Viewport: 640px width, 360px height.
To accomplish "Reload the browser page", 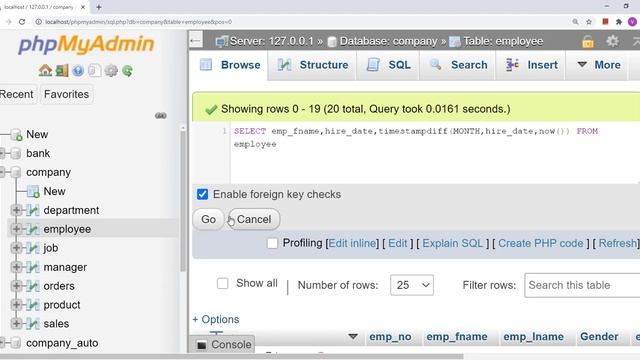I will [x=22, y=22].
